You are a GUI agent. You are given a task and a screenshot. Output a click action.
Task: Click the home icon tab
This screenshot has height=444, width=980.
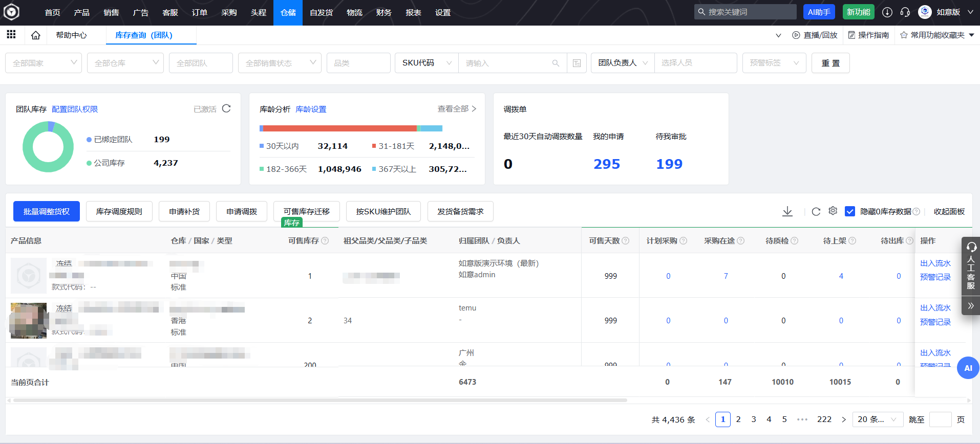[35, 35]
